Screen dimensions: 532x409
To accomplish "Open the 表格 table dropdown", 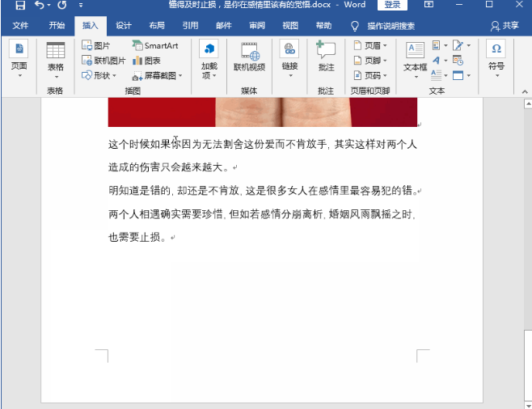I will tap(55, 58).
